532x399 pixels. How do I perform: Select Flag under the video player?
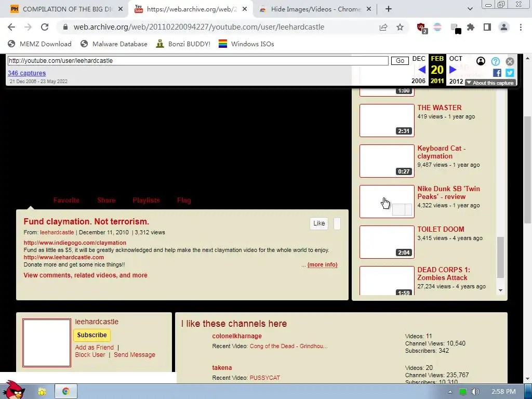[x=184, y=200]
